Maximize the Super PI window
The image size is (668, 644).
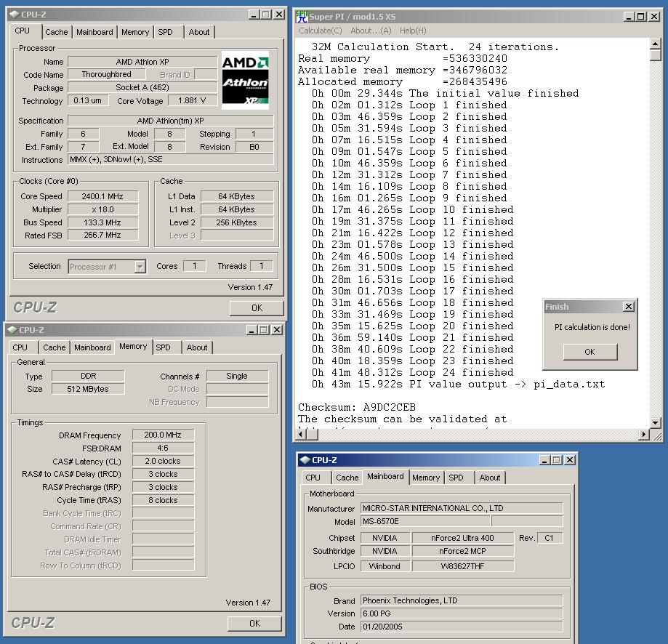[640, 17]
